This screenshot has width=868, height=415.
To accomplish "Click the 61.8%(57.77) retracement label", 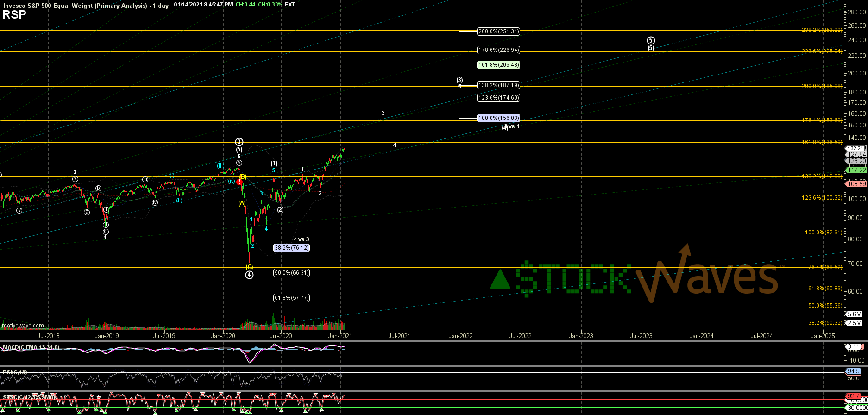I will (x=291, y=298).
